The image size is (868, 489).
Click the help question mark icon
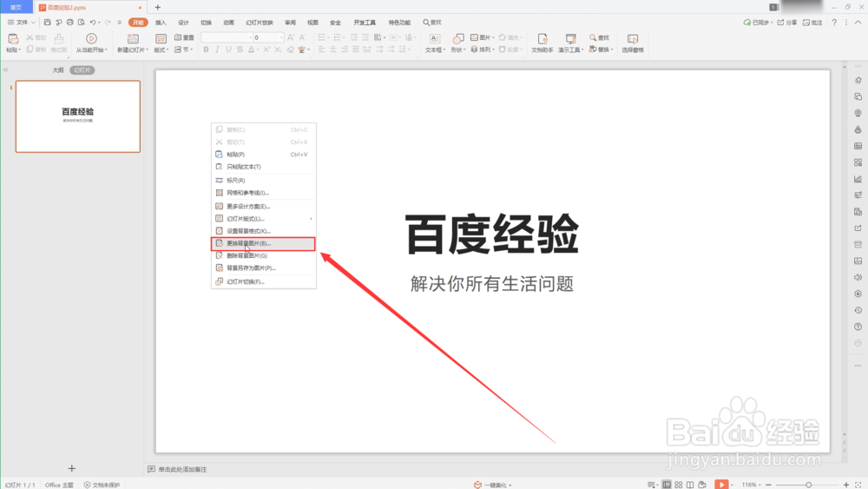point(834,23)
